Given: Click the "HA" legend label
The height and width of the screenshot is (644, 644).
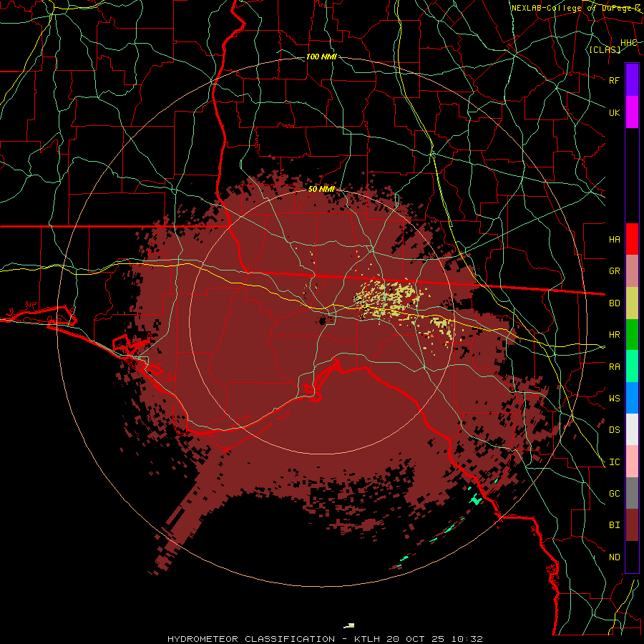Looking at the screenshot, I should (x=615, y=240).
